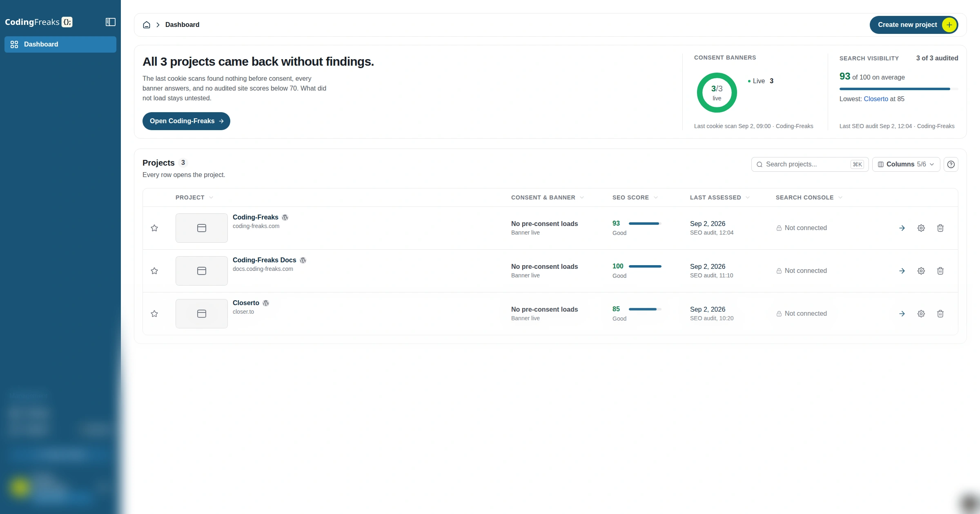Star the Closerto project

pos(154,314)
